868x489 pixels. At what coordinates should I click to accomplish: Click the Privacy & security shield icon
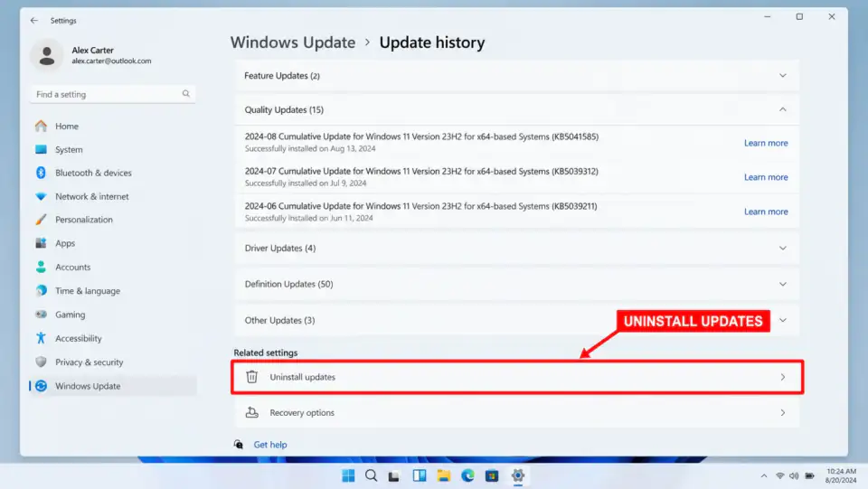[x=41, y=362]
